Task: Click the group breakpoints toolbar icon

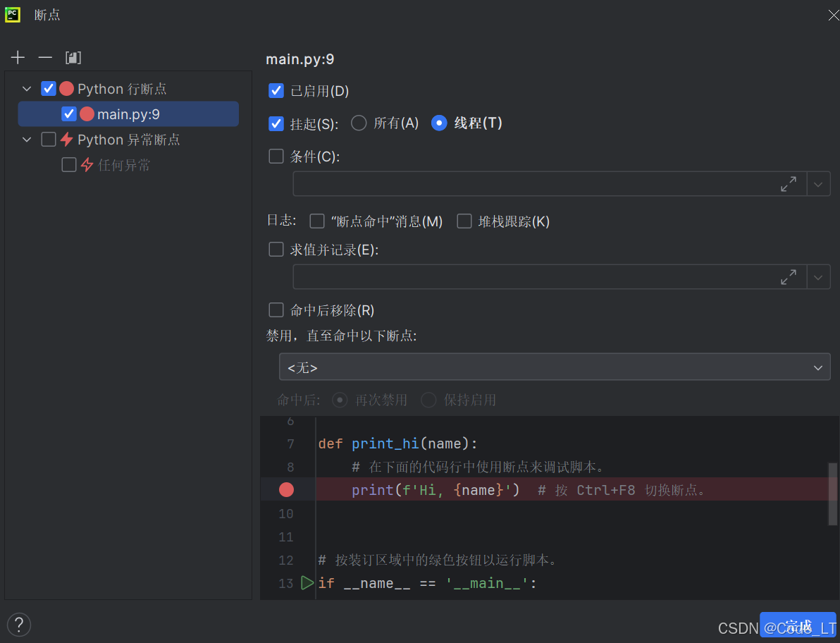Action: pos(73,57)
